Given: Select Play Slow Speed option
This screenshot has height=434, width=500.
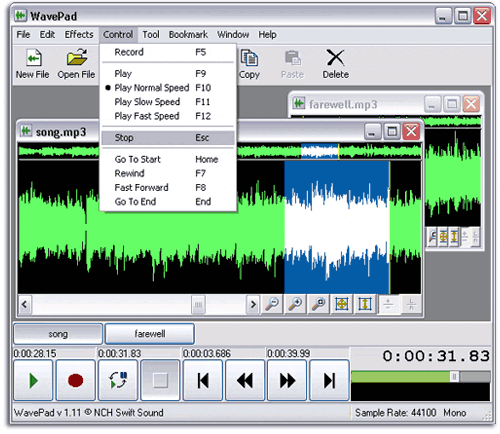Looking at the screenshot, I should [168, 102].
